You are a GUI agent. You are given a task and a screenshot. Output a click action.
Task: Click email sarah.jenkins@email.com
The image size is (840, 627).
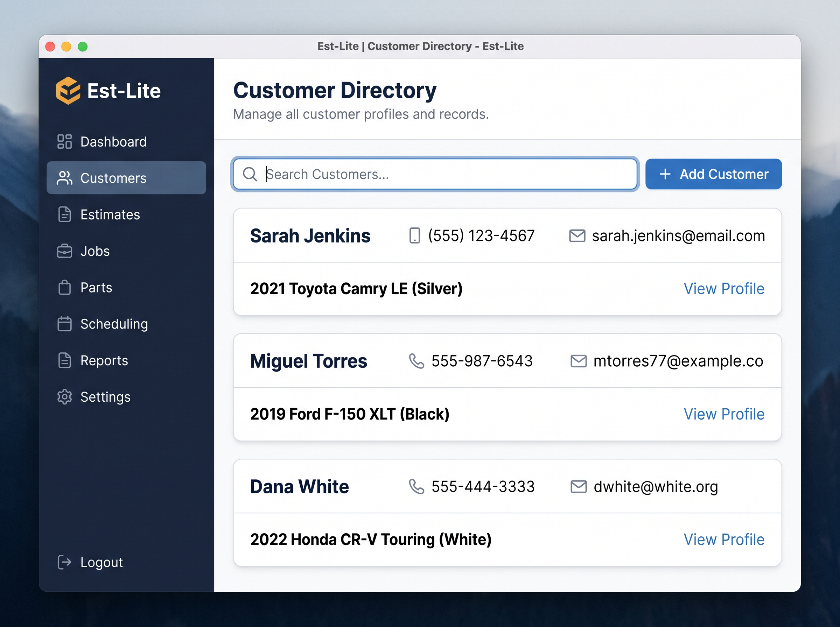678,236
